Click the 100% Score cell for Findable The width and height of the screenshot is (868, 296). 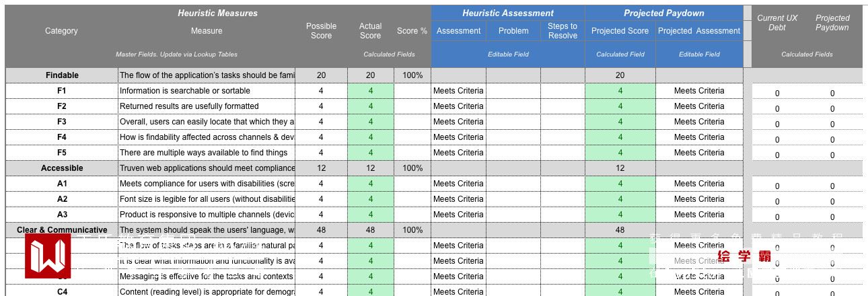[412, 75]
